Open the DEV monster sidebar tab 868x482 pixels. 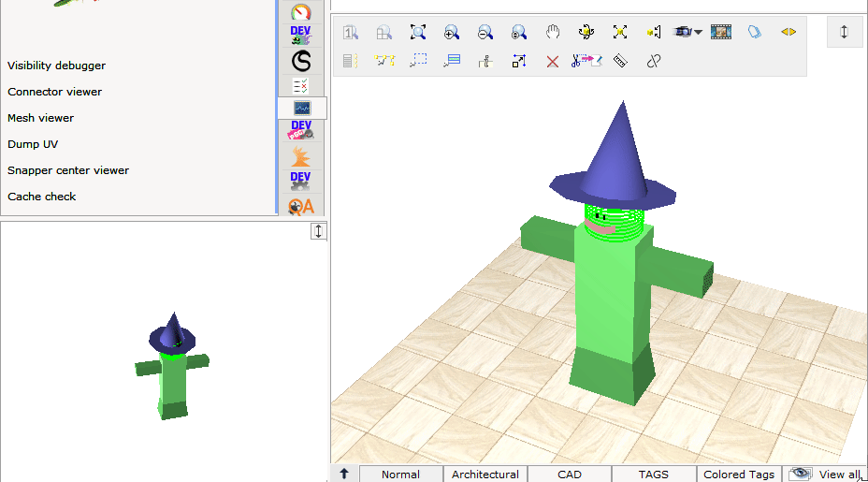pos(301,35)
